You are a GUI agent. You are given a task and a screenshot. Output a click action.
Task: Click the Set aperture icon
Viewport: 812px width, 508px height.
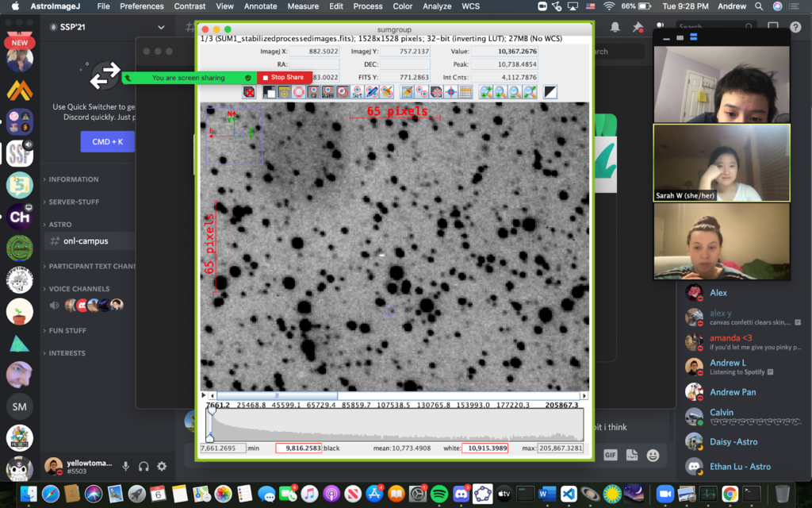point(357,92)
